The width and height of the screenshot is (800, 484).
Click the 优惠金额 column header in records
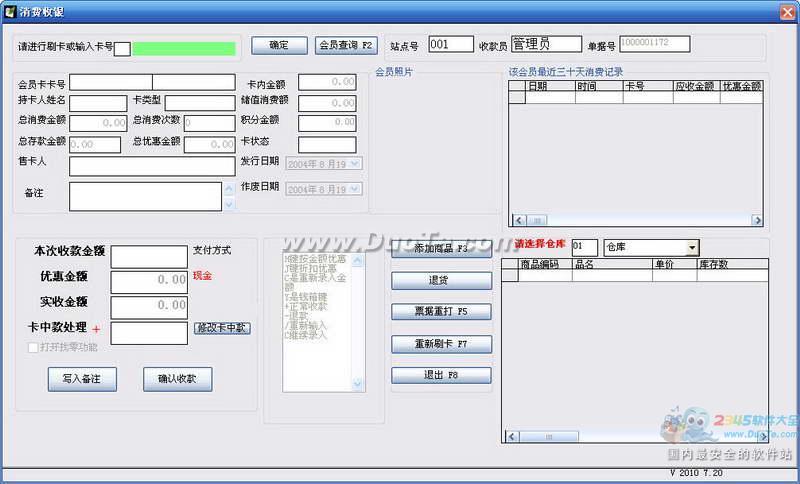[x=741, y=86]
